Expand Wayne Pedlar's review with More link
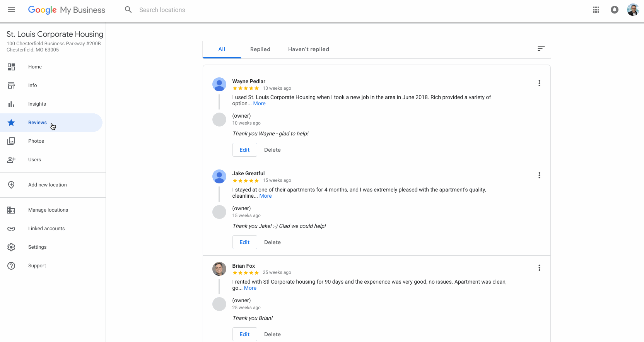Image resolution: width=644 pixels, height=342 pixels. pos(259,103)
